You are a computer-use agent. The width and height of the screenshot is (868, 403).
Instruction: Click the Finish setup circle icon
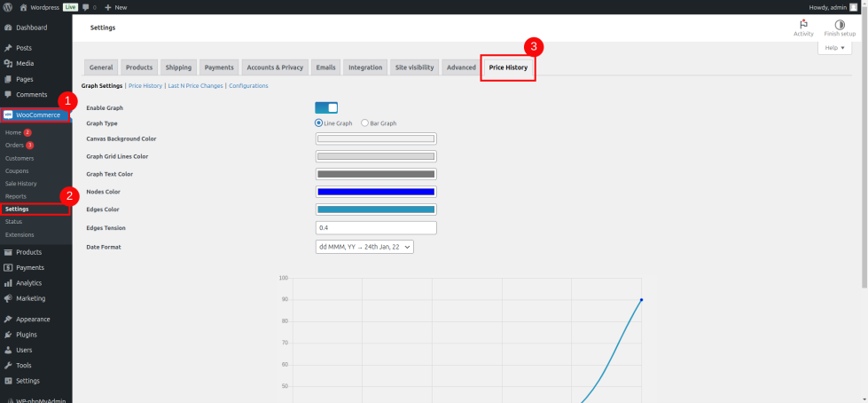840,24
